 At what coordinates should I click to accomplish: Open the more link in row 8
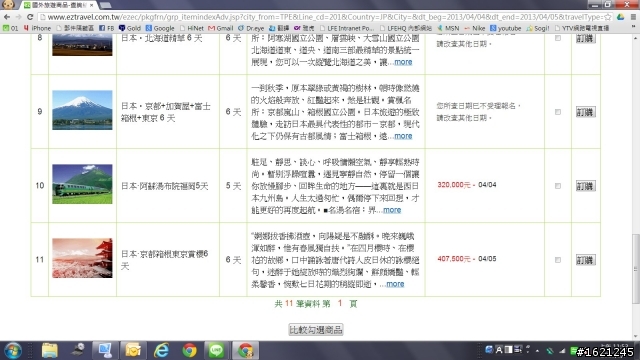pyautogui.click(x=403, y=62)
